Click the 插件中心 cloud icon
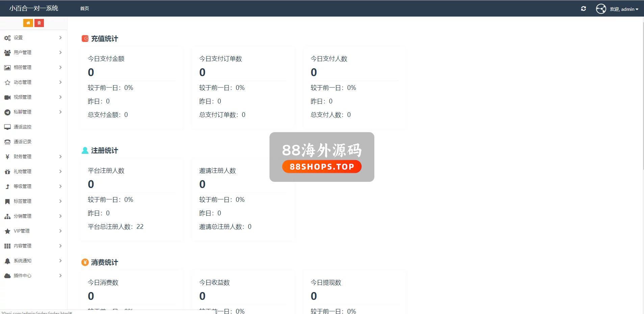 point(7,276)
